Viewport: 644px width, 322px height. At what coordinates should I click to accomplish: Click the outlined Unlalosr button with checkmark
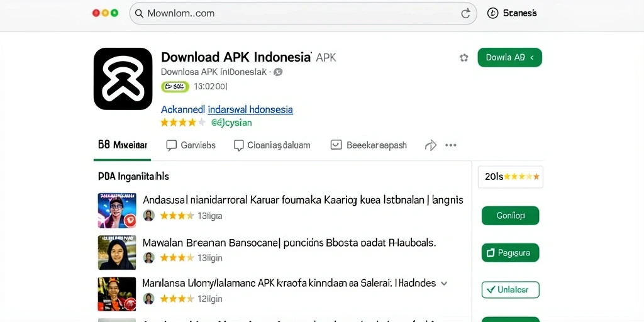[x=510, y=290]
